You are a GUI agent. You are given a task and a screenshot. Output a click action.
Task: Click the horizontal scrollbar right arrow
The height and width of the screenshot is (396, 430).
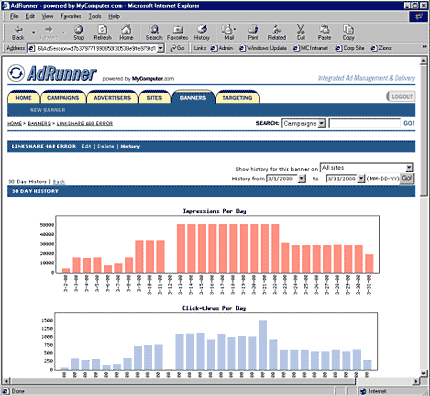point(416,381)
